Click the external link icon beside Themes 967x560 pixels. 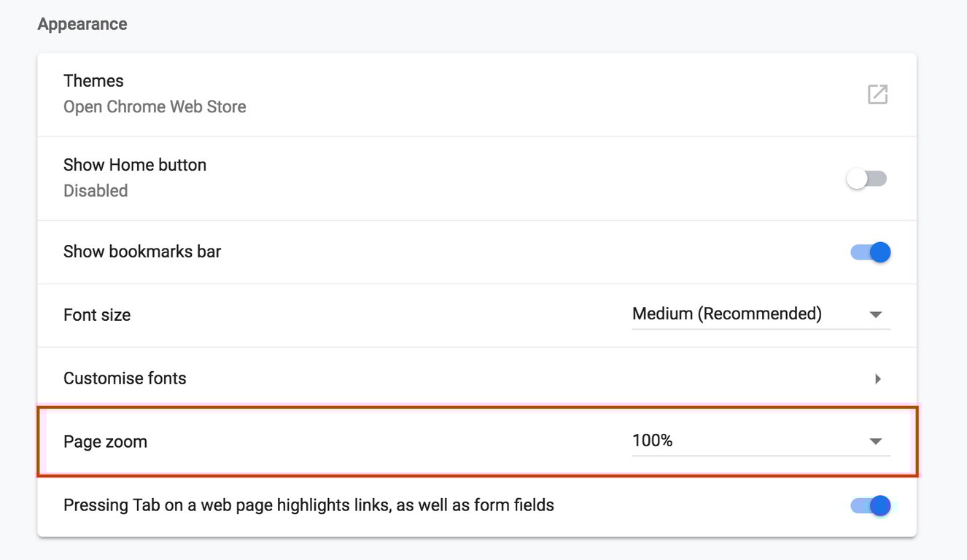(877, 94)
